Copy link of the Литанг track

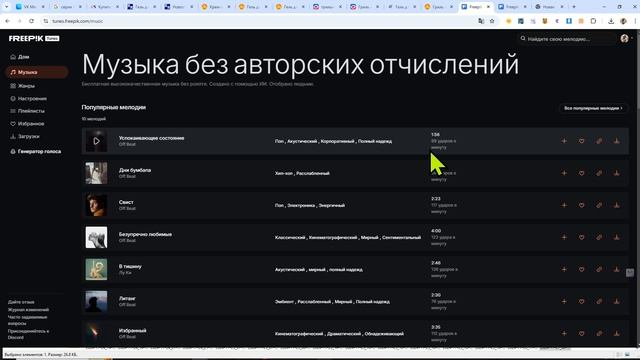click(599, 302)
